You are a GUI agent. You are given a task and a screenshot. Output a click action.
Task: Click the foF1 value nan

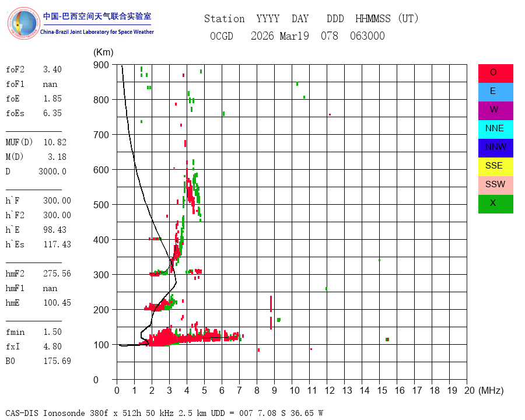tap(50, 84)
